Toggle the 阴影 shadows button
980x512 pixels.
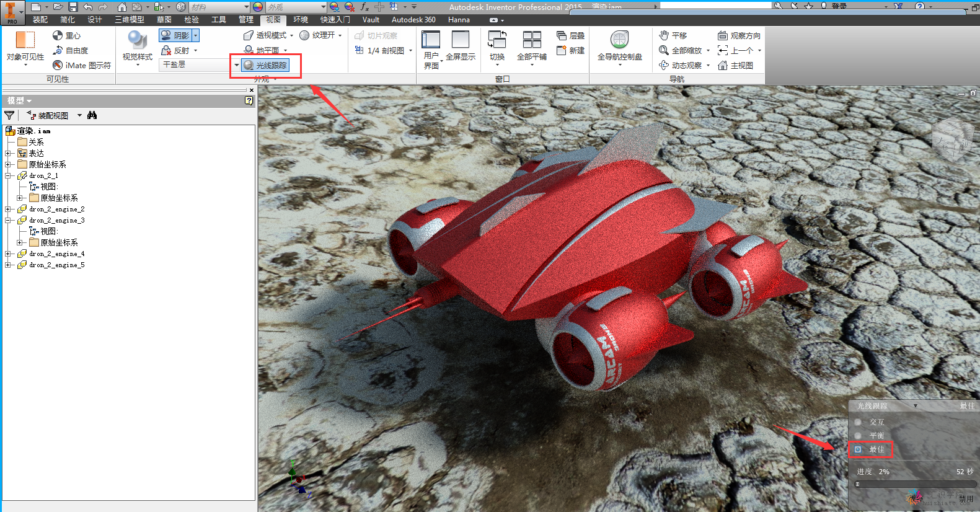pyautogui.click(x=175, y=35)
